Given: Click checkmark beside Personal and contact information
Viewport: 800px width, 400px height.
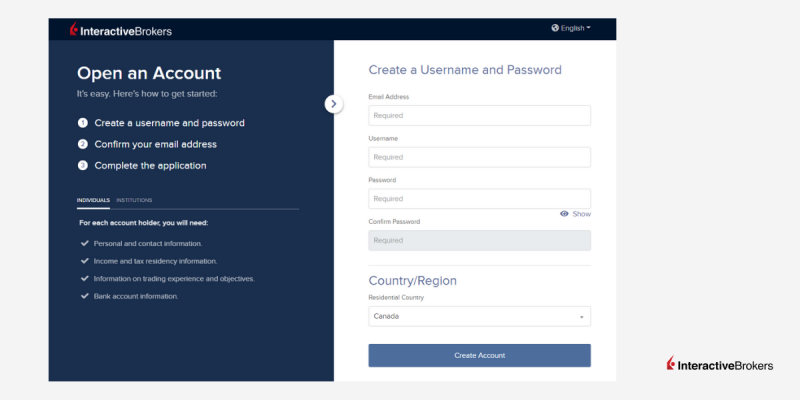Looking at the screenshot, I should click(x=85, y=243).
